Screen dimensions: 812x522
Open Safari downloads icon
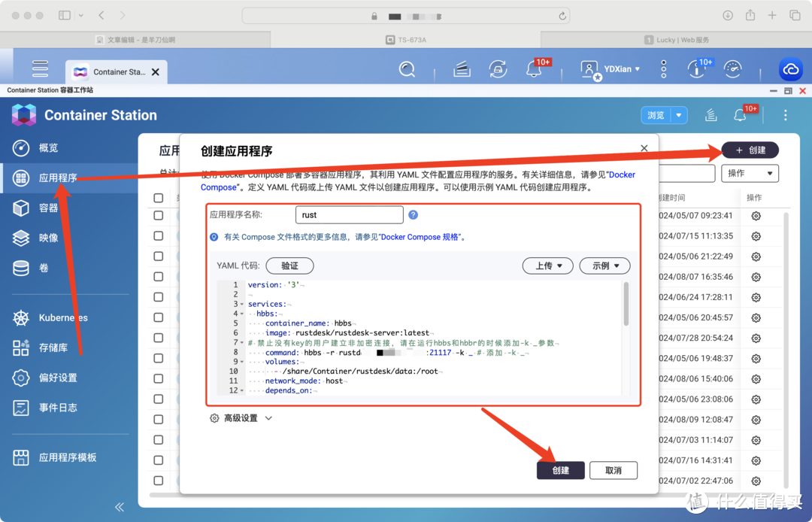[728, 16]
